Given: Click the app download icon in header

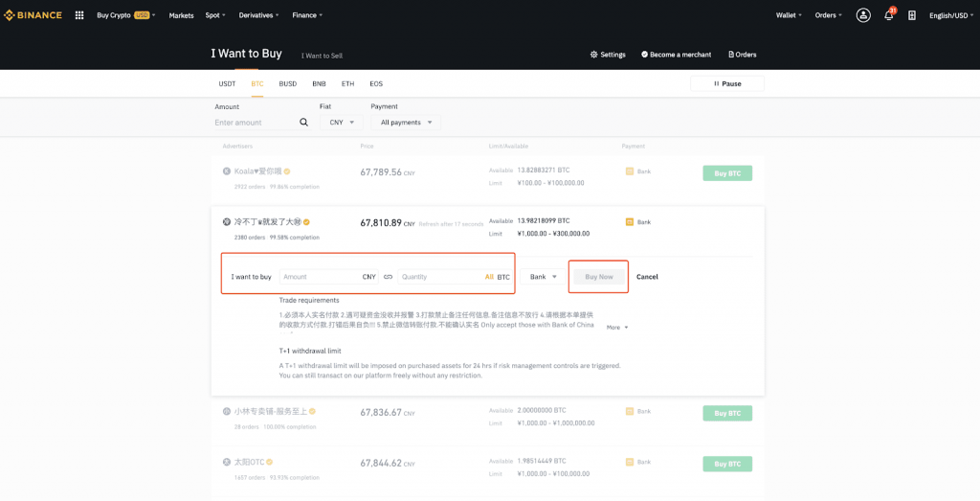Looking at the screenshot, I should click(912, 15).
